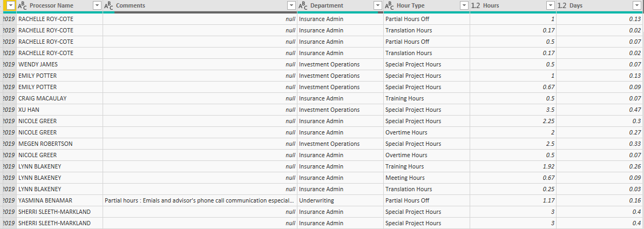Select the Days column header
The height and width of the screenshot is (229, 644).
pos(600,6)
